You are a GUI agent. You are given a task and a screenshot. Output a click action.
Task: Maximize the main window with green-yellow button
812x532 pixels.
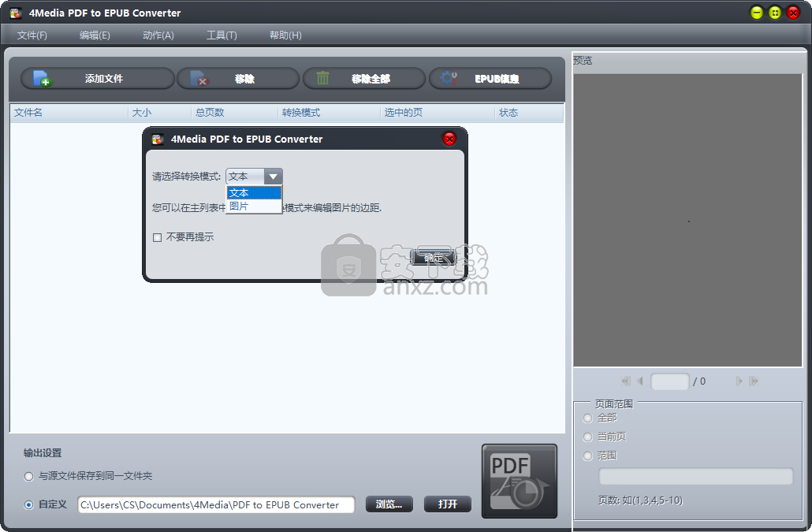(x=775, y=13)
